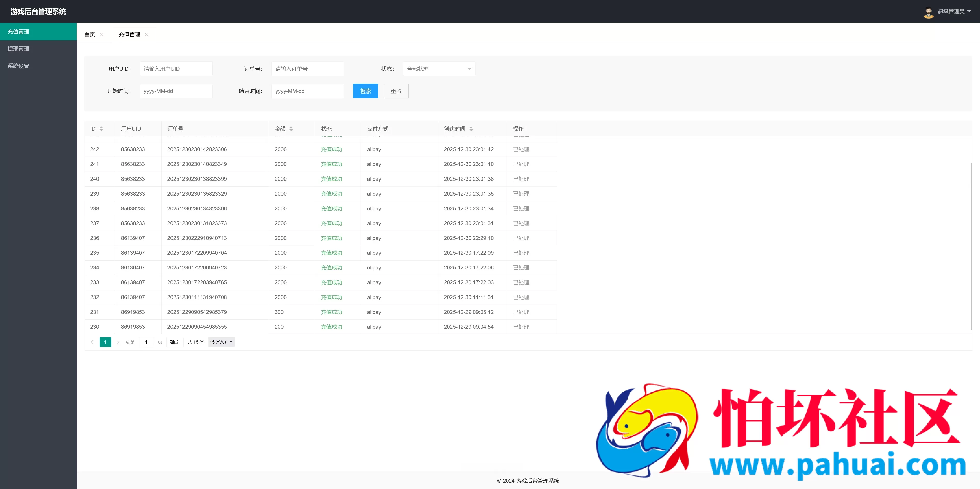This screenshot has width=980, height=489.
Task: Click 充值成功 status in row 231
Action: pyautogui.click(x=331, y=312)
